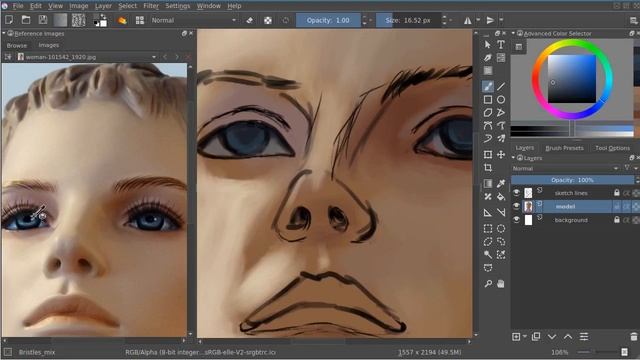Save the document with floppy icon
640x360 pixels.
coord(43,20)
